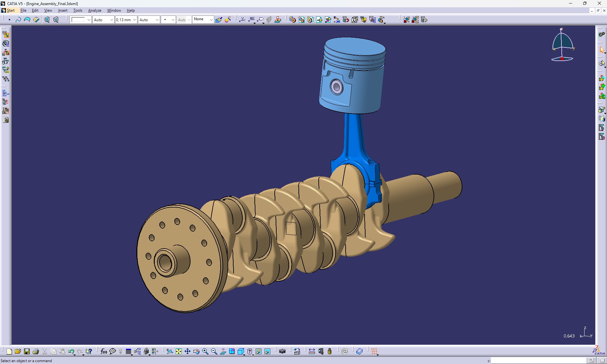The image size is (607, 364).
Task: Click the Fit All In icon
Action: 178,351
